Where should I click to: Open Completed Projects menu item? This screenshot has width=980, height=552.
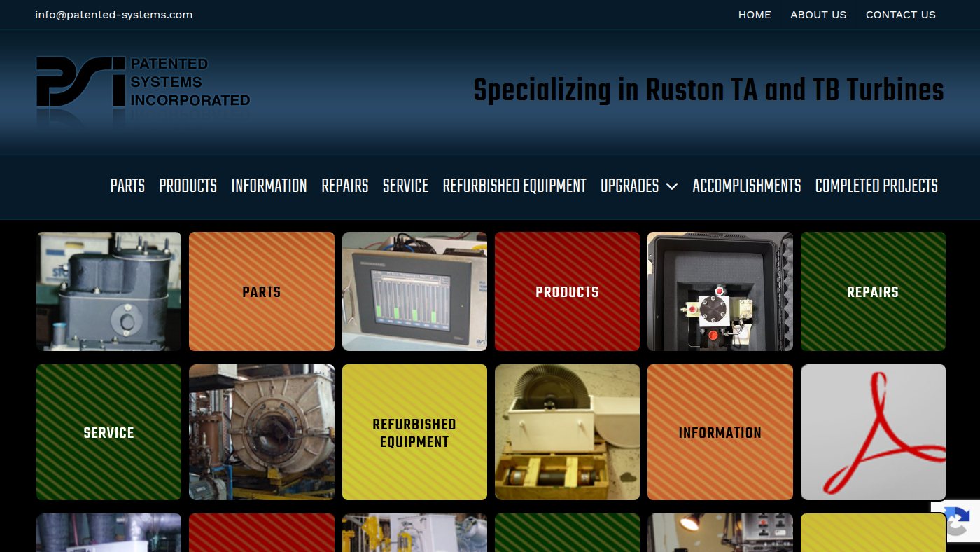[x=876, y=186]
